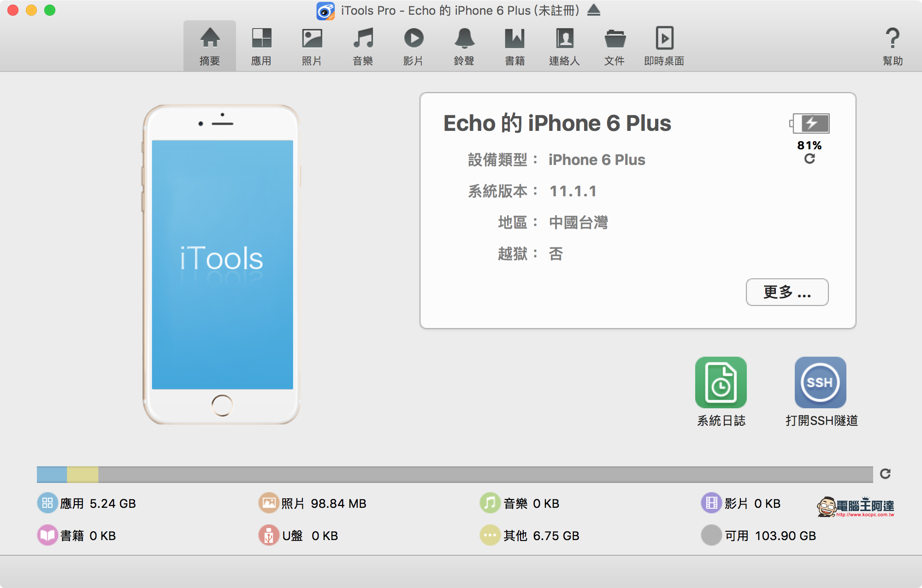Click the iPhone home button on preview
The width and height of the screenshot is (922, 588).
click(x=222, y=406)
